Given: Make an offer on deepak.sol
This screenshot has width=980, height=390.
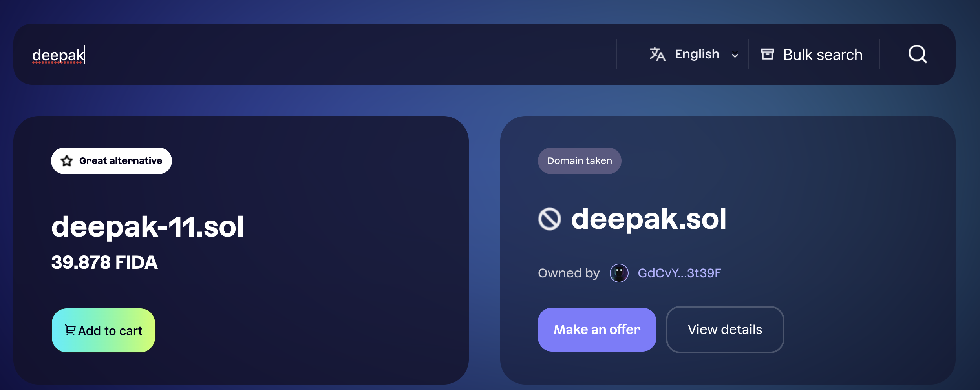Looking at the screenshot, I should tap(596, 330).
